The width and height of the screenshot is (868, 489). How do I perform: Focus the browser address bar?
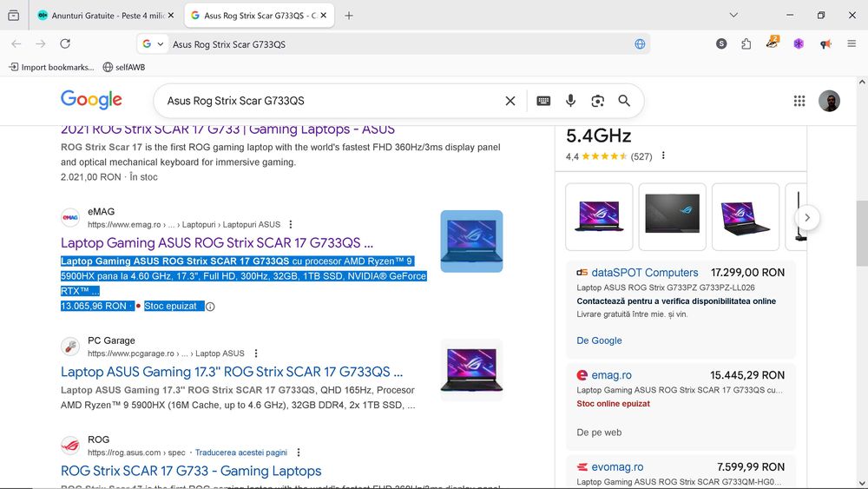click(x=399, y=44)
